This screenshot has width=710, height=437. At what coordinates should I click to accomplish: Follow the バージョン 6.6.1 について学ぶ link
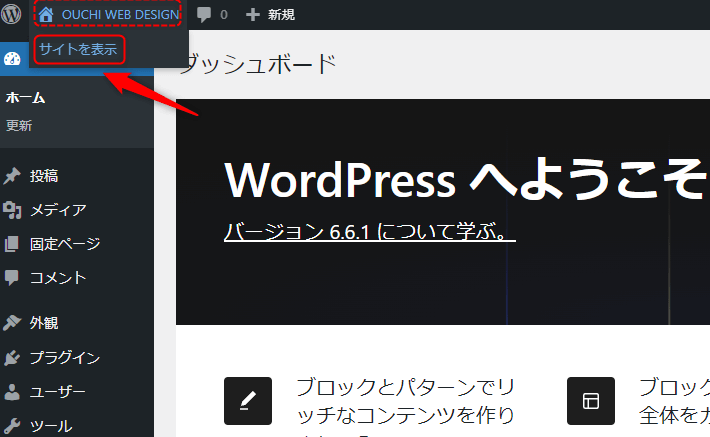pyautogui.click(x=369, y=232)
